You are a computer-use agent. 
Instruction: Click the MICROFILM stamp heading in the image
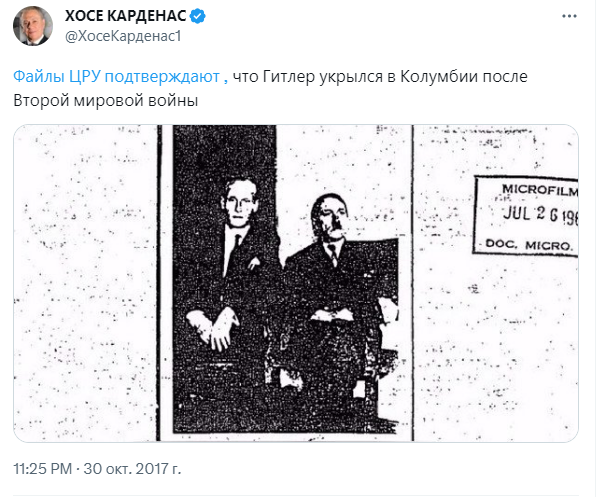(540, 190)
